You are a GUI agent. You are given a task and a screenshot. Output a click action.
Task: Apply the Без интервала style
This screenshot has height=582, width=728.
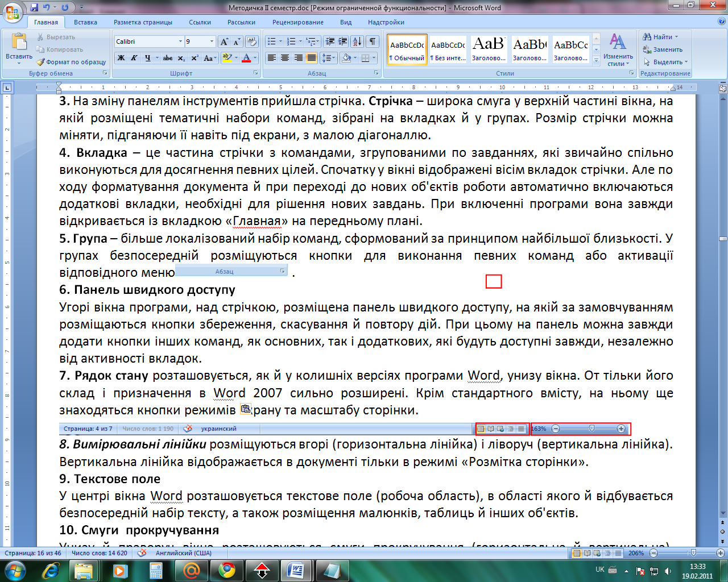tap(448, 49)
